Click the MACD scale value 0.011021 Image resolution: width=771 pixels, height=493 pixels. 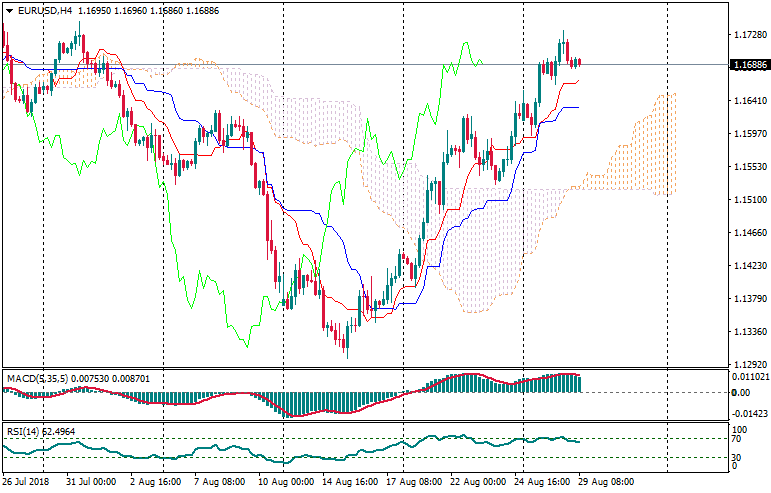(x=749, y=376)
